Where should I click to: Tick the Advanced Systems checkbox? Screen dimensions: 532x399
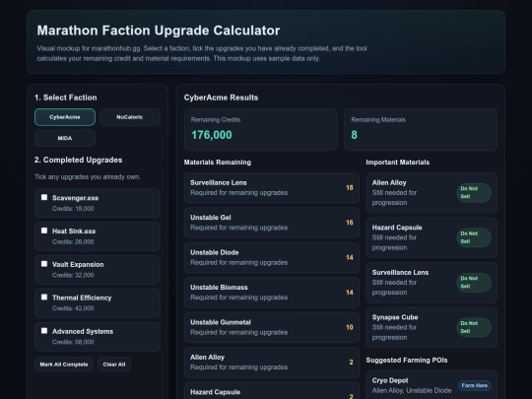(44, 331)
